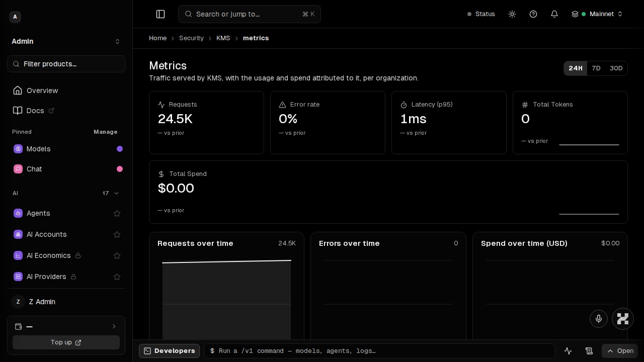The width and height of the screenshot is (644, 362).
Task: Open activity pulse icon in bottom bar
Action: tap(568, 351)
